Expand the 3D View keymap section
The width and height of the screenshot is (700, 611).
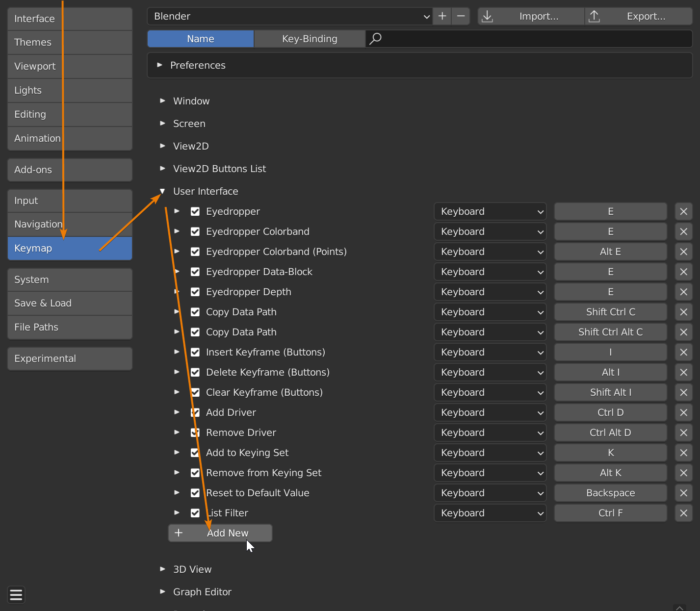[162, 569]
